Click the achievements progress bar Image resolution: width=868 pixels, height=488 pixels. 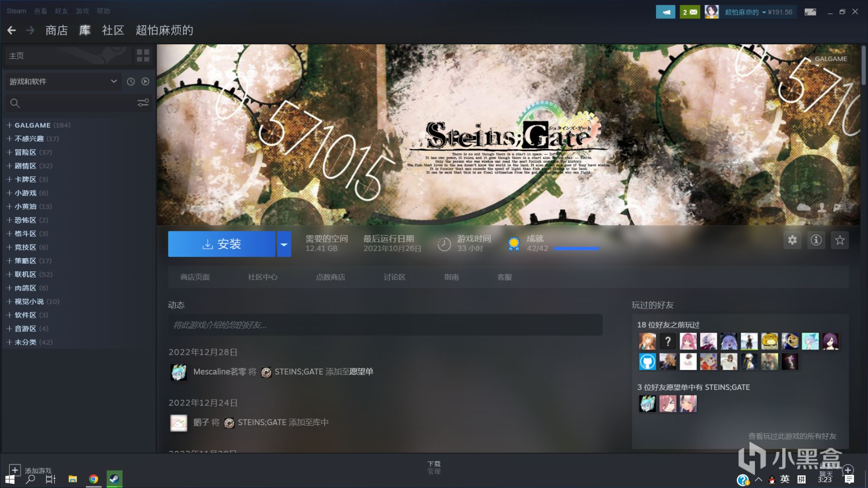(x=576, y=248)
